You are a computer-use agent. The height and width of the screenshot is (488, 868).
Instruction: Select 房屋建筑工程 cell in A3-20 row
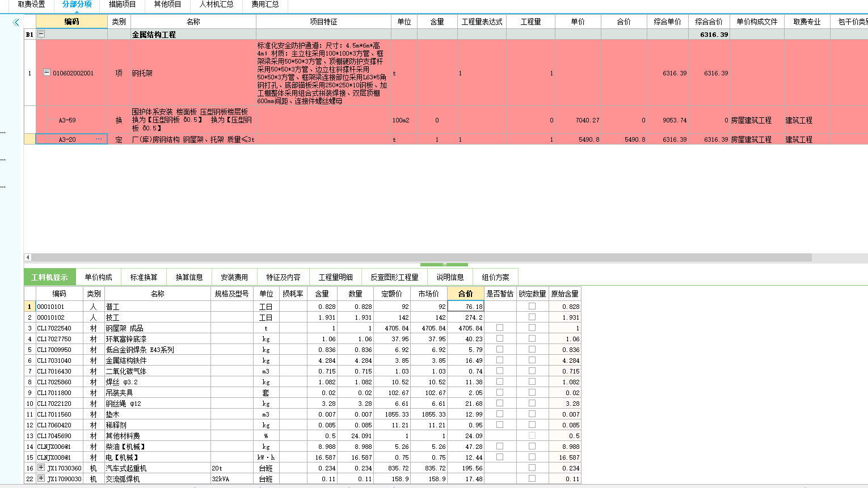pyautogui.click(x=757, y=139)
